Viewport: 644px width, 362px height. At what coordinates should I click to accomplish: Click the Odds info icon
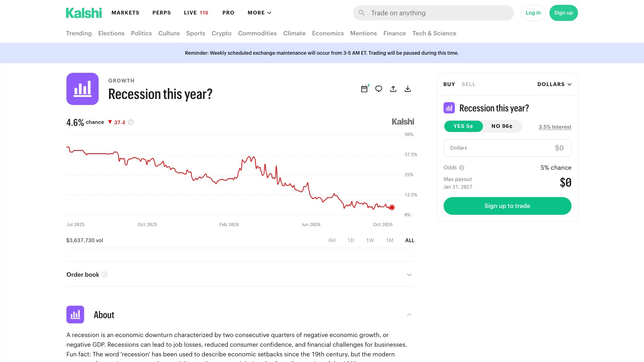coord(462,168)
